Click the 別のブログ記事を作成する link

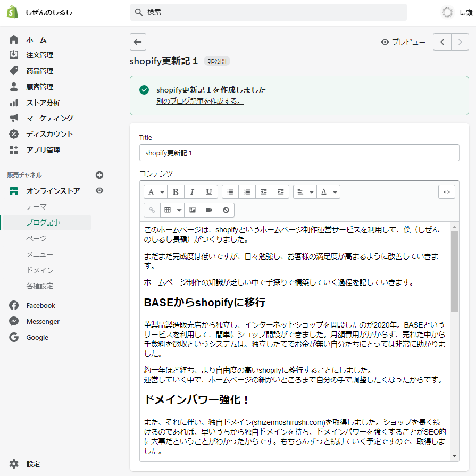(x=200, y=101)
